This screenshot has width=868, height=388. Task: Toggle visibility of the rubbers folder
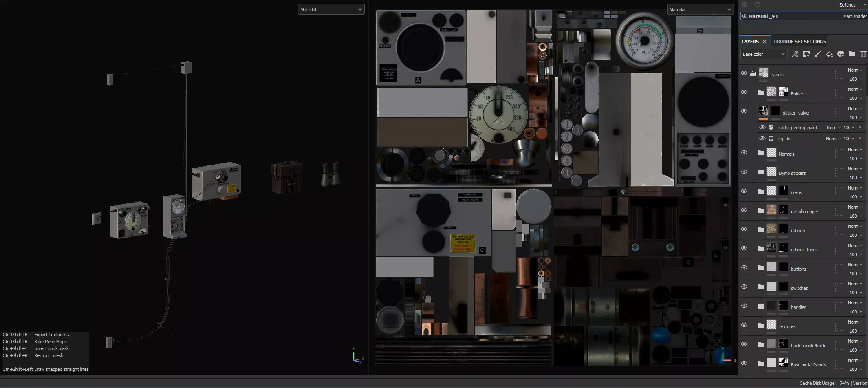pyautogui.click(x=744, y=229)
